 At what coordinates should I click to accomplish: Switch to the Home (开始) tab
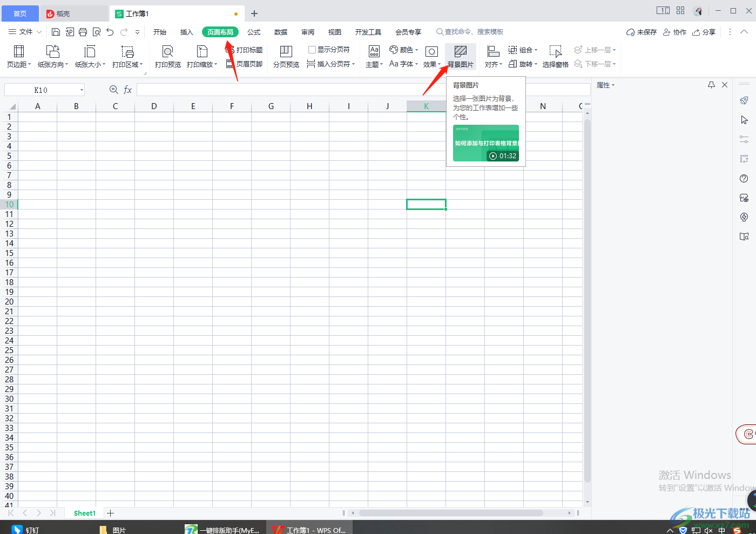[160, 32]
